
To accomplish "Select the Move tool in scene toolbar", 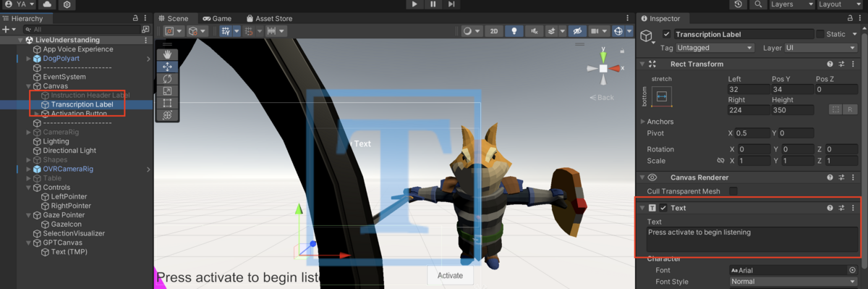I will (167, 67).
